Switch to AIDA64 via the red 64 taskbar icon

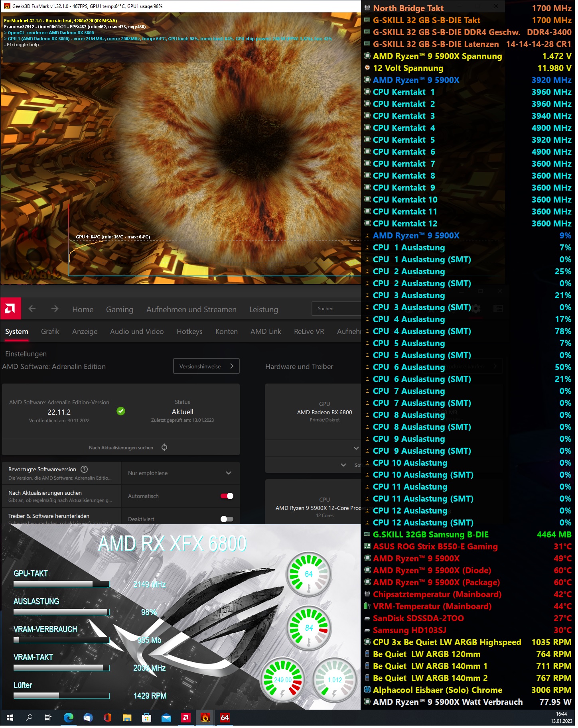(x=225, y=718)
